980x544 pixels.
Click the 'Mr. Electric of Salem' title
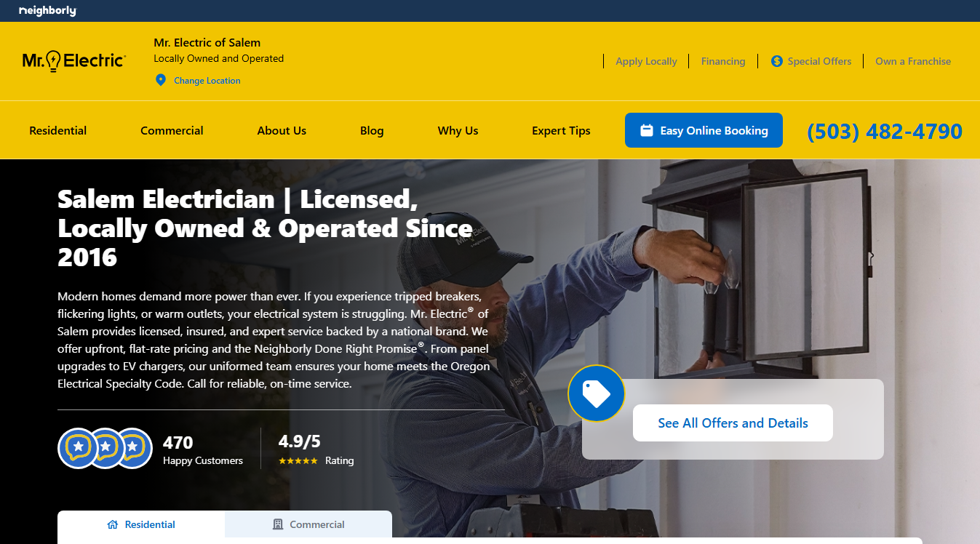[207, 43]
